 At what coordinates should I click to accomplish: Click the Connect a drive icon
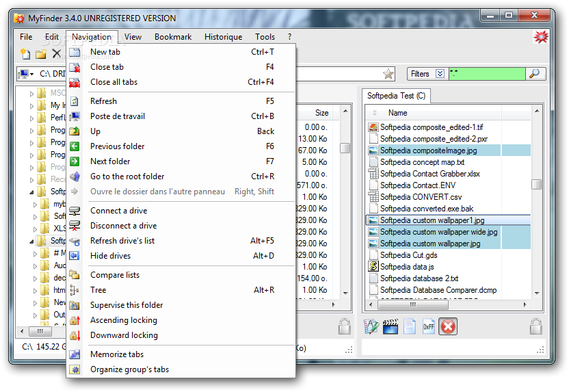[75, 211]
